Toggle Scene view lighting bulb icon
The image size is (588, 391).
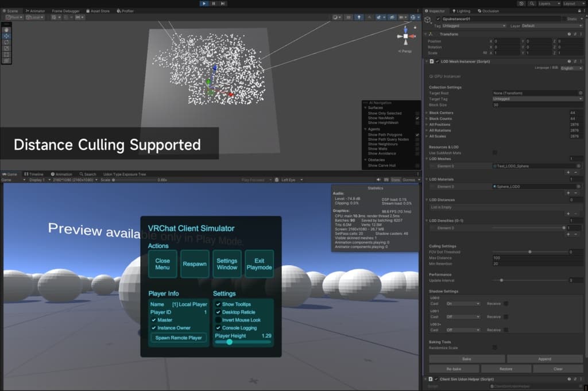coord(358,17)
